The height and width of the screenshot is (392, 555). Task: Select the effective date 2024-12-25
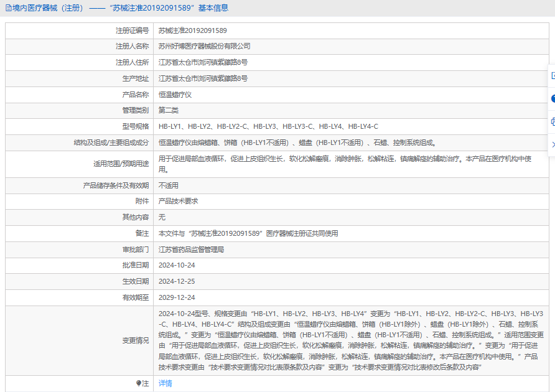(177, 281)
